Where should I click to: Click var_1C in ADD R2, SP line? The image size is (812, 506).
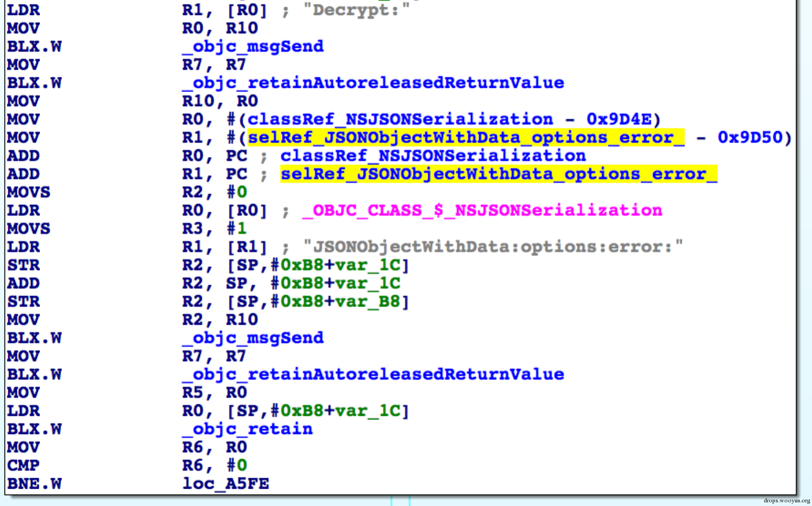pos(367,283)
